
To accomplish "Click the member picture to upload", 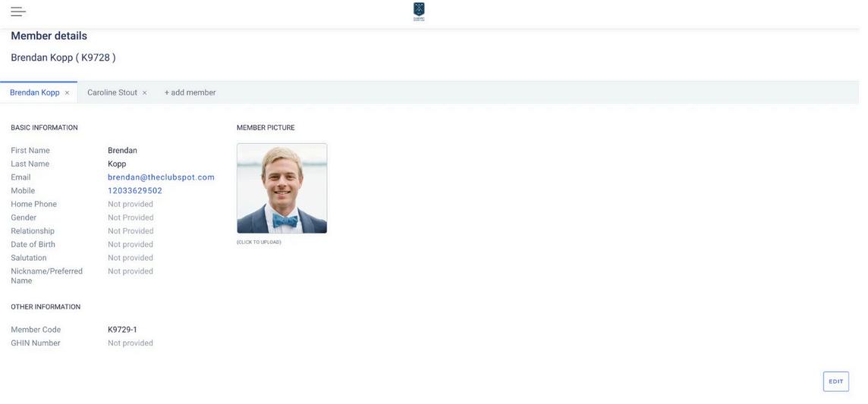I will tap(281, 188).
